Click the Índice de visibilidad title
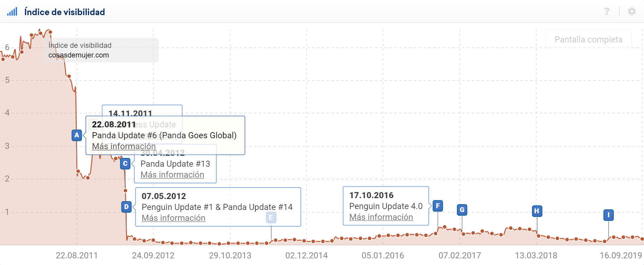The width and height of the screenshot is (644, 265). pyautogui.click(x=65, y=12)
